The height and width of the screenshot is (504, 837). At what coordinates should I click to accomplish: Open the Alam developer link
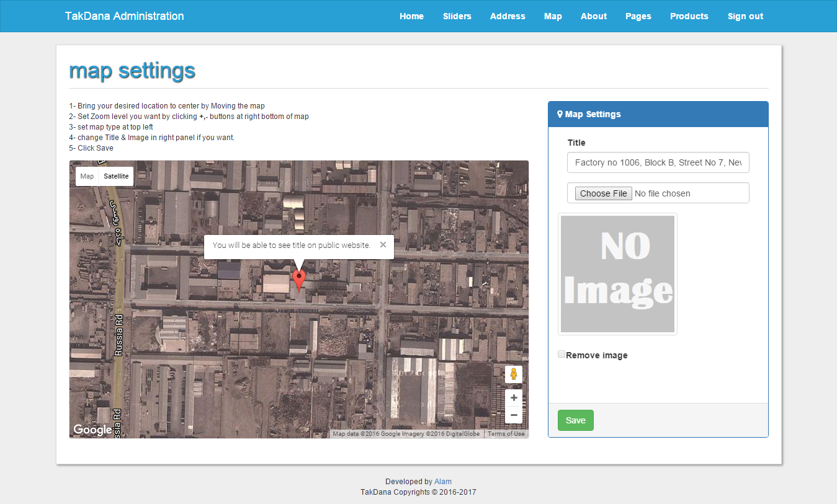click(443, 482)
